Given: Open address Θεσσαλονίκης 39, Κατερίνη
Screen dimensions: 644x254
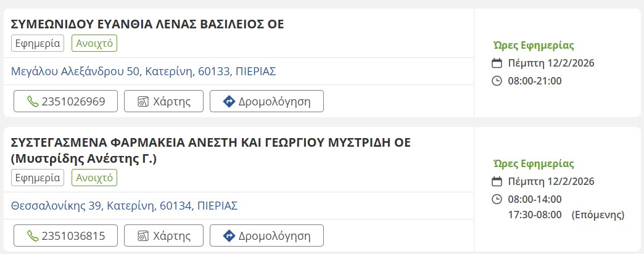Looking at the screenshot, I should [124, 206].
